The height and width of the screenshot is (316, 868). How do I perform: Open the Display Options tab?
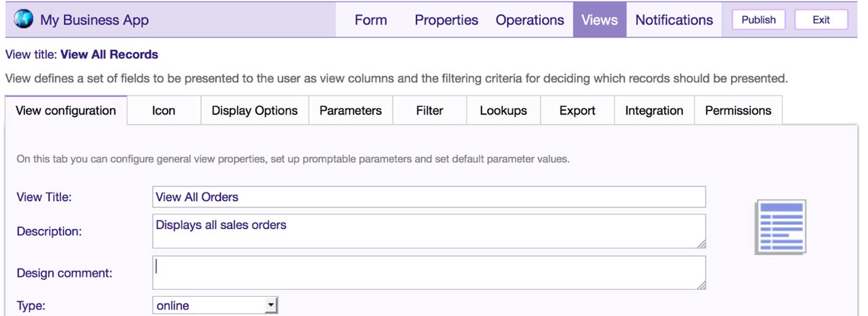[254, 111]
